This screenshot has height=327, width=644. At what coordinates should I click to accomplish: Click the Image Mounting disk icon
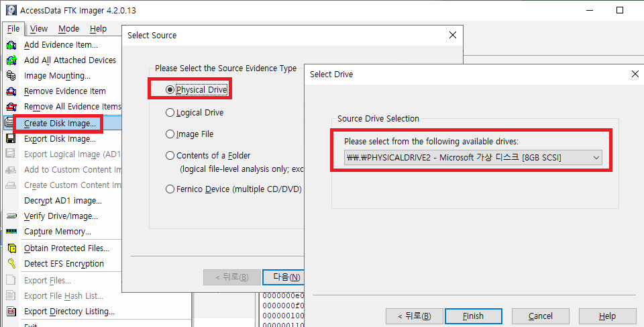tap(11, 76)
